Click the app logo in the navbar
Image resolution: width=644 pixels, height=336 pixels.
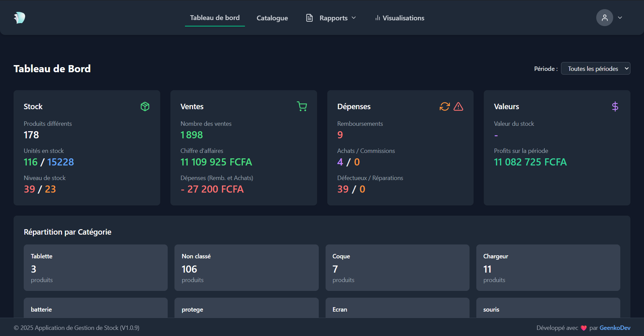[x=19, y=18]
